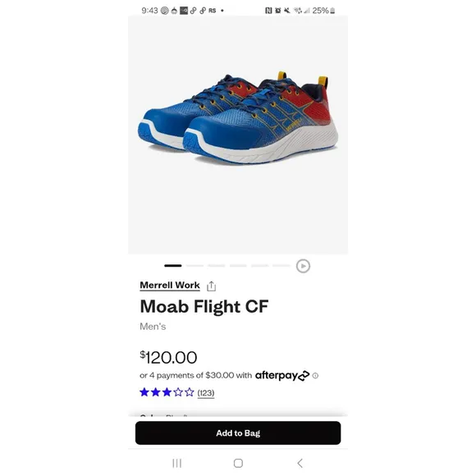Open the Afterpay info icon

[x=315, y=376]
